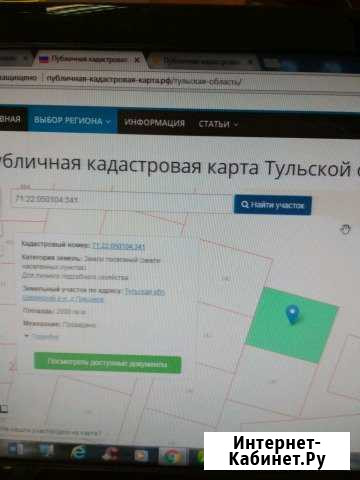
Task: Open the ИНФОРМАЦИЯ menu item
Action: pyautogui.click(x=154, y=123)
